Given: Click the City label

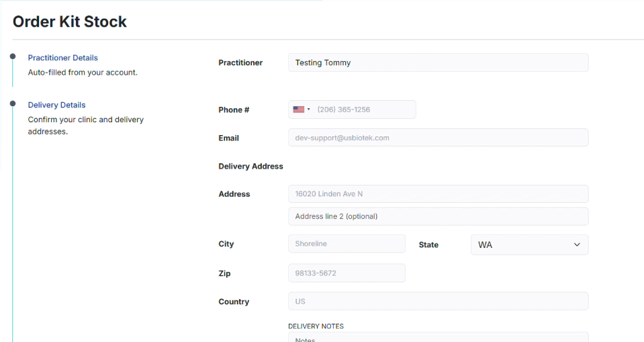Looking at the screenshot, I should pos(226,244).
